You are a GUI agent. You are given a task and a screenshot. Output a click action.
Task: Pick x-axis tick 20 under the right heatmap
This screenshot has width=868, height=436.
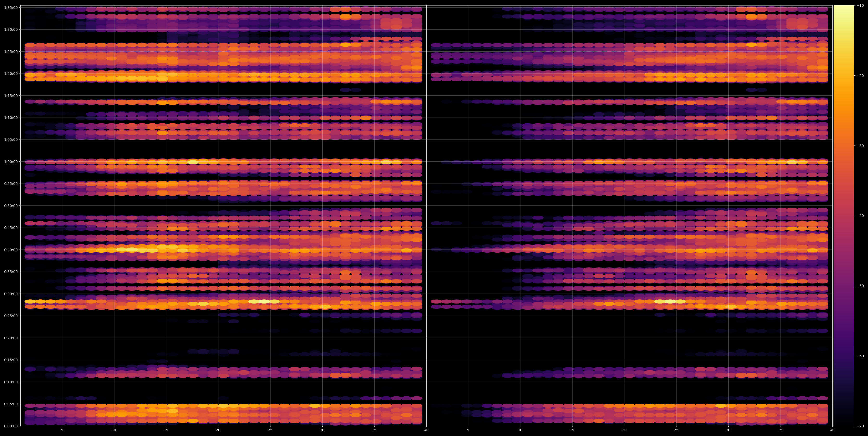624,430
